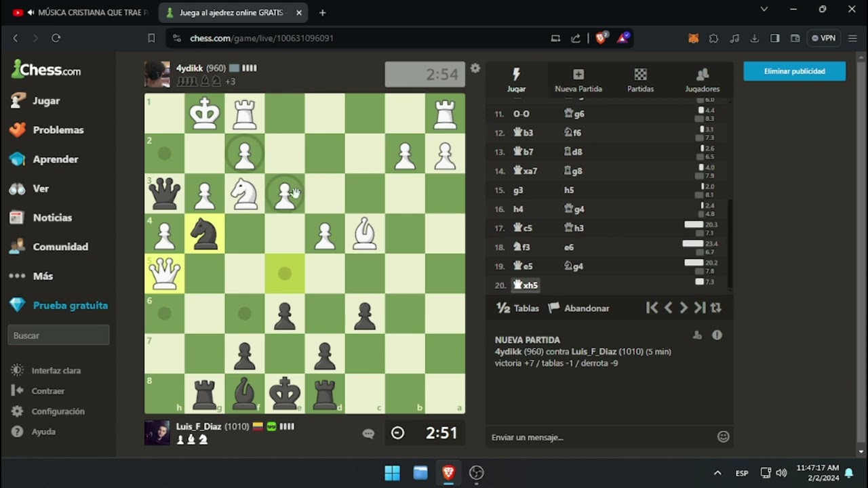
Task: Click Eliminar publicidad button
Action: point(794,71)
